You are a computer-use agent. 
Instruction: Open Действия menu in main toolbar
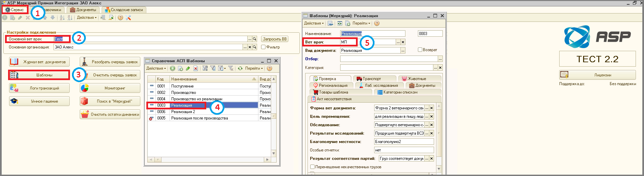pos(86,17)
